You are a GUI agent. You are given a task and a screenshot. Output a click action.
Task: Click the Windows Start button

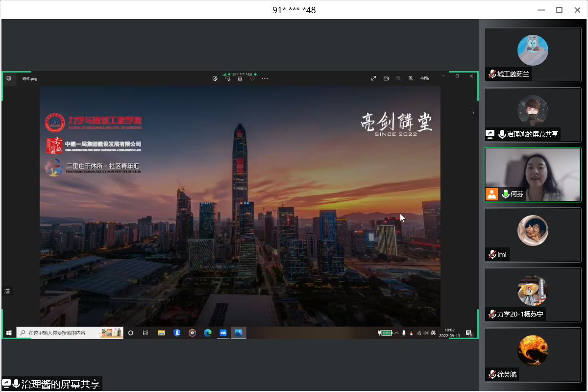point(9,333)
